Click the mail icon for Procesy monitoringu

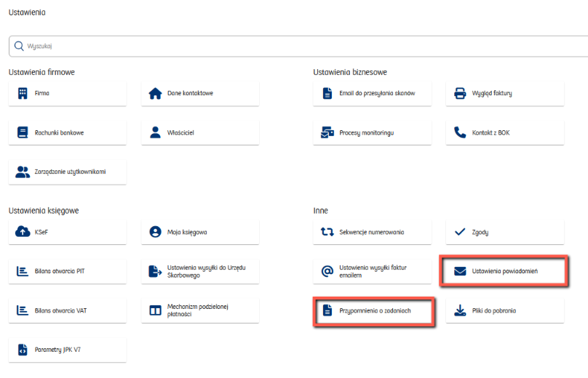pyautogui.click(x=327, y=132)
